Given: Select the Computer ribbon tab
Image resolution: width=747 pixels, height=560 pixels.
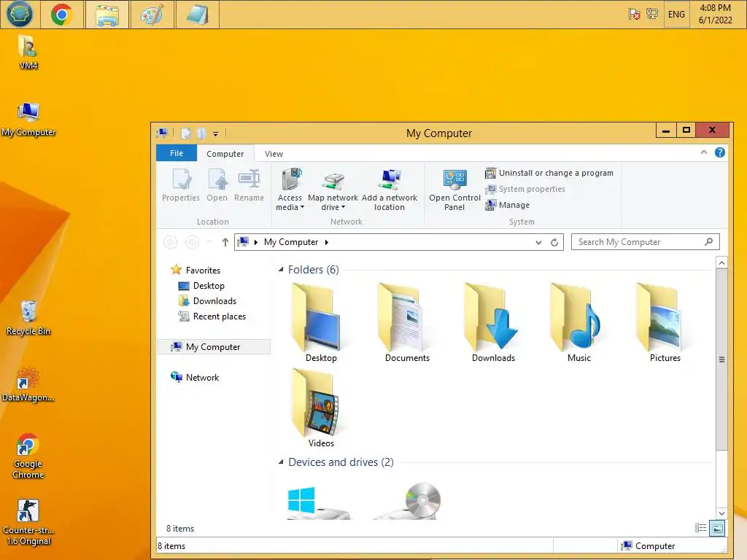Looking at the screenshot, I should (225, 154).
